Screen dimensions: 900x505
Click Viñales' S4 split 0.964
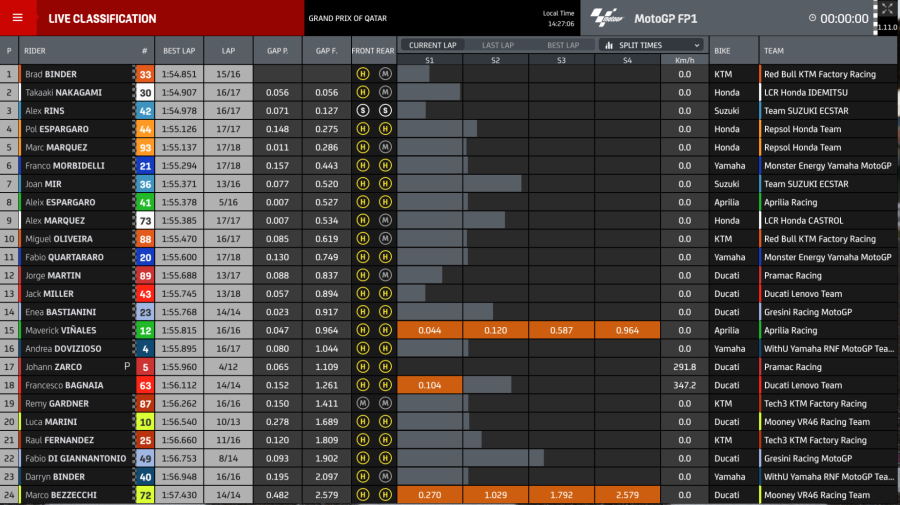(x=627, y=330)
